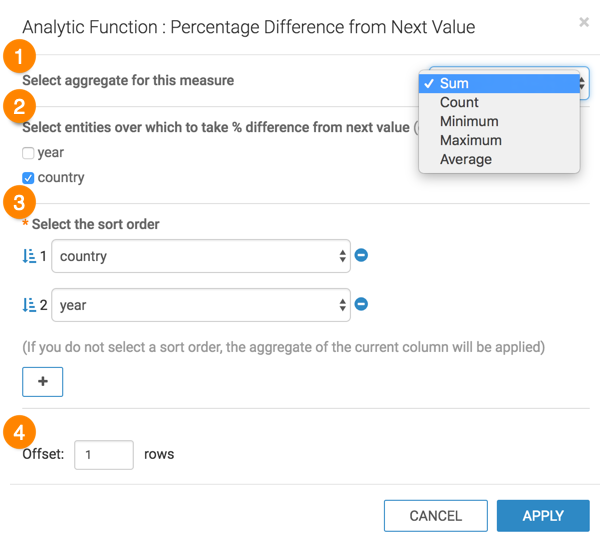This screenshot has width=600, height=543.
Task: Click the Offset rows input field
Action: click(104, 454)
